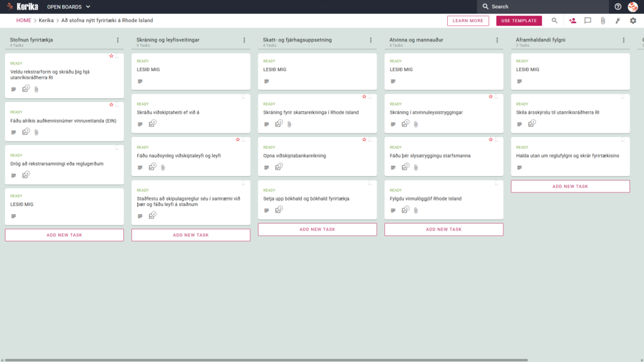The height and width of the screenshot is (362, 644).
Task: Go to HOME breadcrumb
Action: pos(23,21)
